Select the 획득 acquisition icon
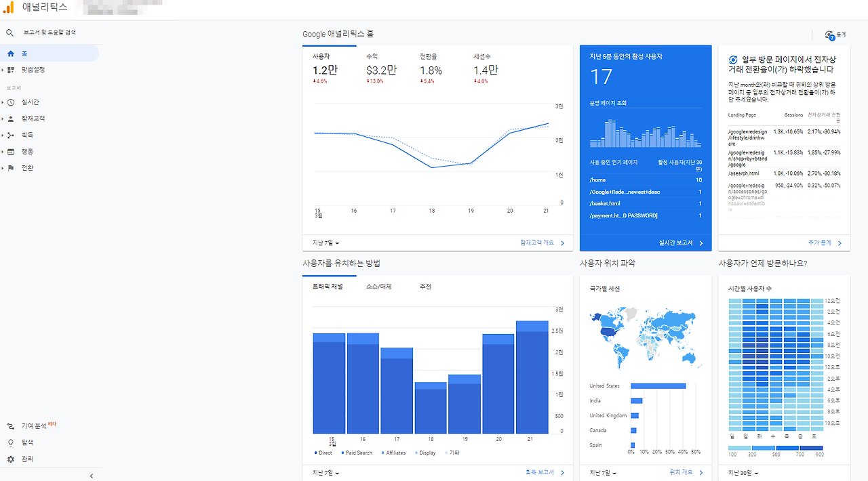868x481 pixels. click(10, 135)
